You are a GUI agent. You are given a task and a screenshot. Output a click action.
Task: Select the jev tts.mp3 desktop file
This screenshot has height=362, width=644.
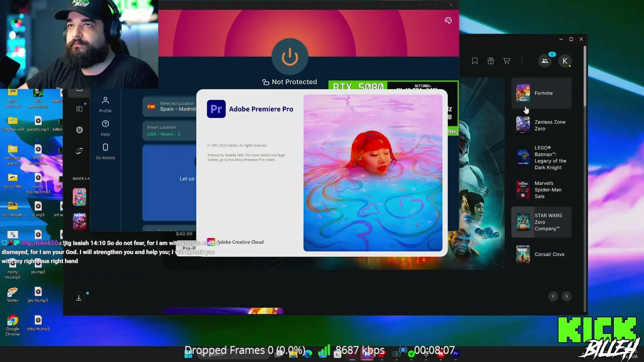[x=38, y=295]
